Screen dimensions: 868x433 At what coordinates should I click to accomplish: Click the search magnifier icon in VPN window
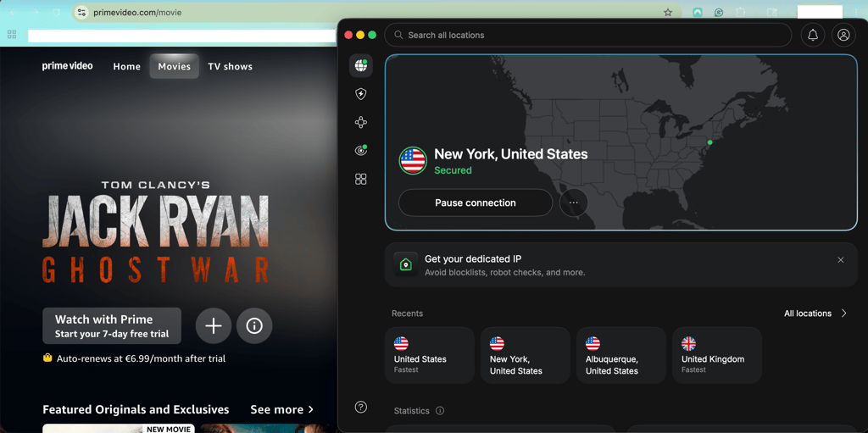point(398,35)
